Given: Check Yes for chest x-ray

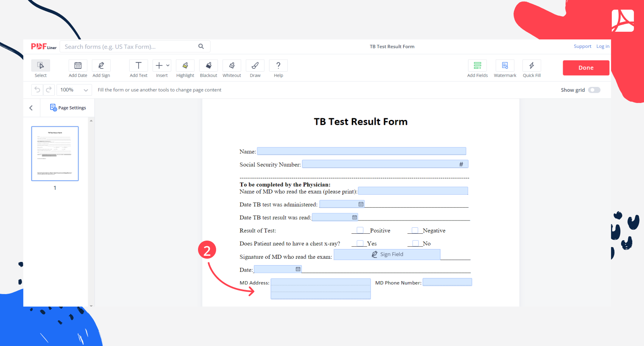Looking at the screenshot, I should pos(360,243).
